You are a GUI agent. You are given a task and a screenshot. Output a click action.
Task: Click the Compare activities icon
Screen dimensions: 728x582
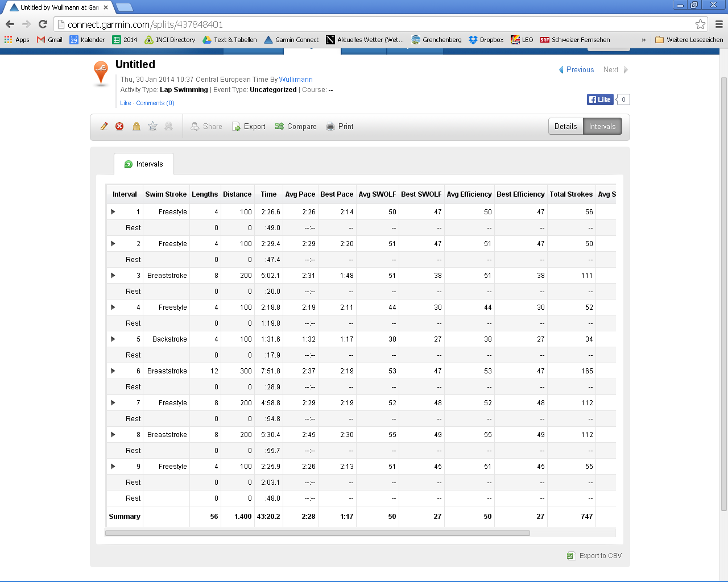[279, 127]
